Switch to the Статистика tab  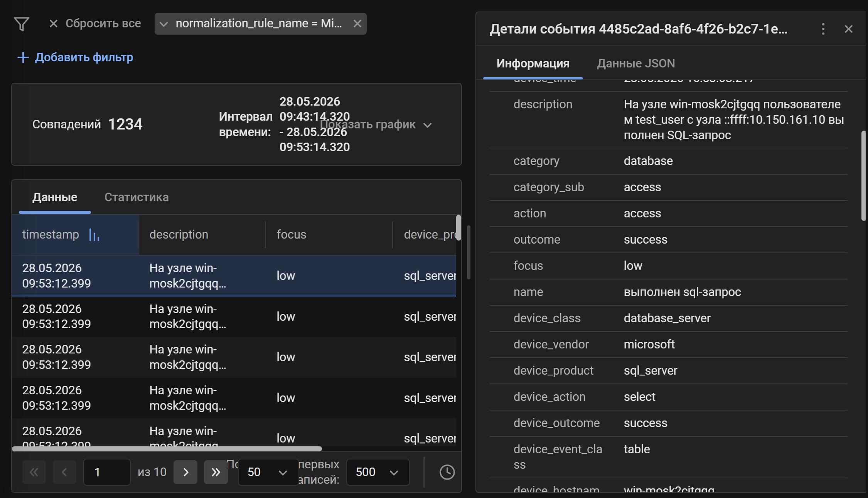tap(137, 197)
